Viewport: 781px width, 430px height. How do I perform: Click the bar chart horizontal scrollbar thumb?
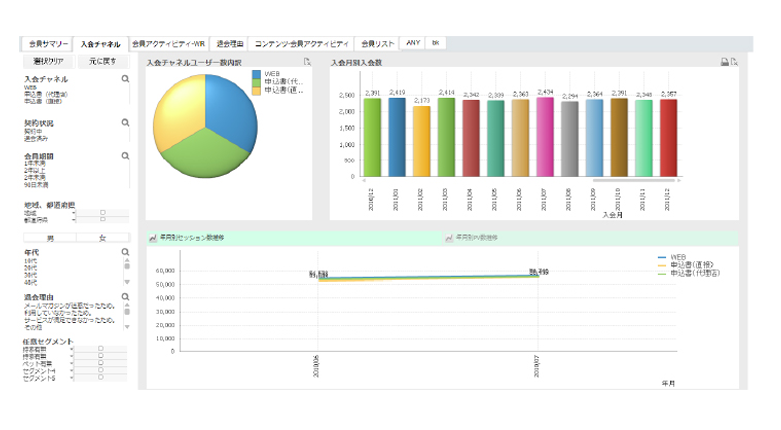pyautogui.click(x=634, y=180)
